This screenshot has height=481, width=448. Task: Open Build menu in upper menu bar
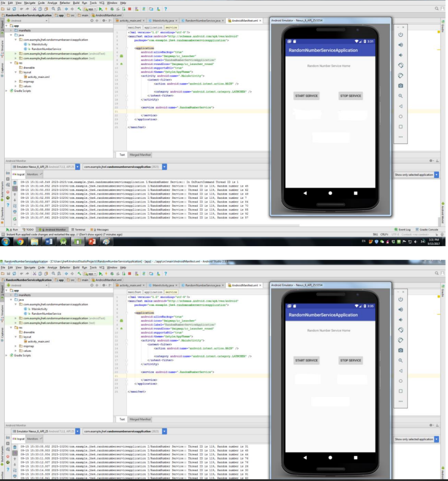[76, 3]
